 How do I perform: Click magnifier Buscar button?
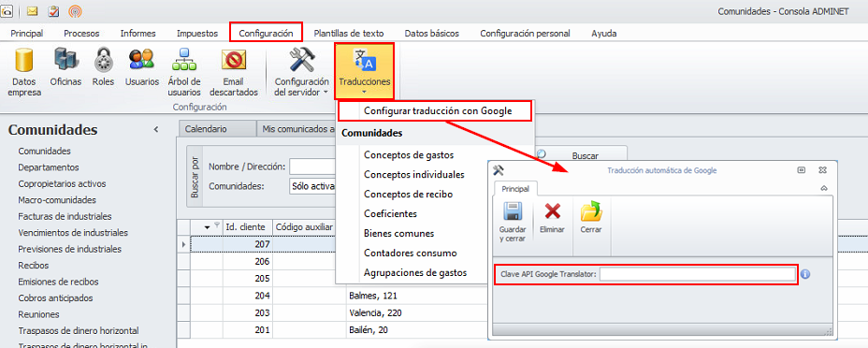point(580,155)
